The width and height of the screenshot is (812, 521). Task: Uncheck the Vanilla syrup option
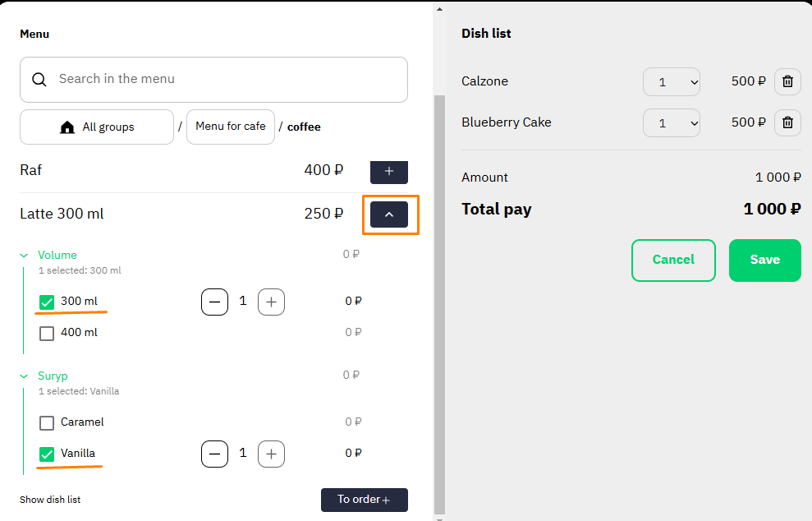click(47, 454)
